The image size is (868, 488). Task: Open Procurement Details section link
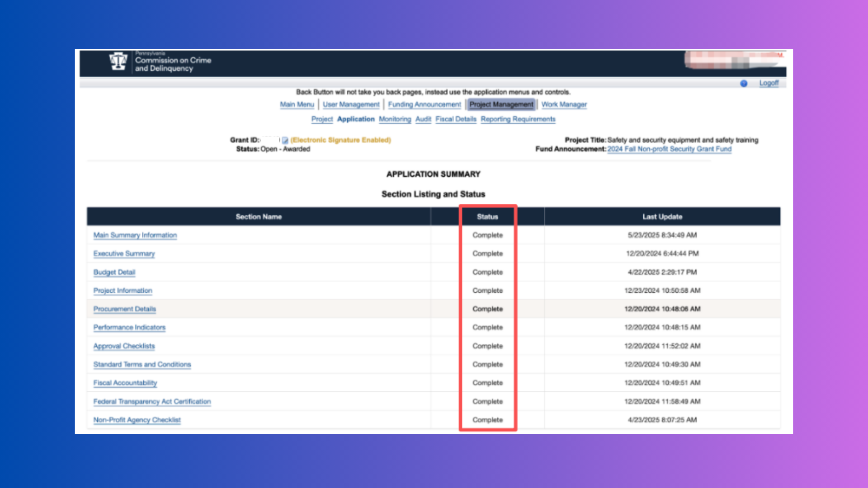coord(124,309)
